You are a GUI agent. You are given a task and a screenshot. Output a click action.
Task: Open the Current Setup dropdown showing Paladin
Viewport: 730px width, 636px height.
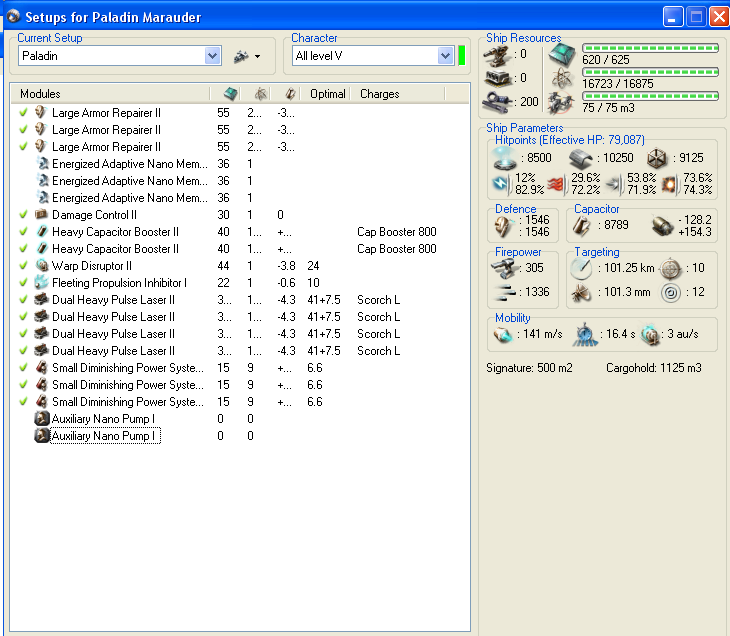click(x=212, y=56)
